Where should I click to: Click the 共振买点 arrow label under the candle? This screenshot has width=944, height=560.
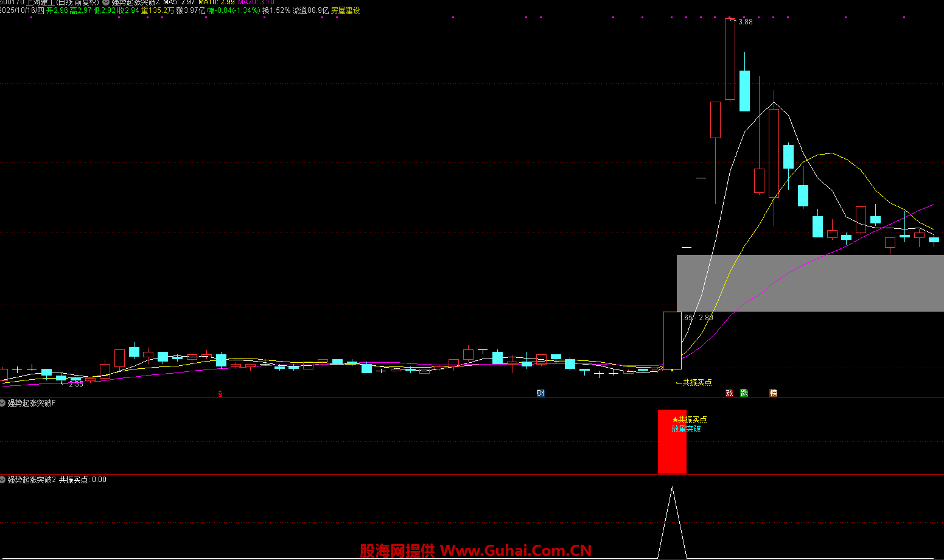tap(694, 382)
